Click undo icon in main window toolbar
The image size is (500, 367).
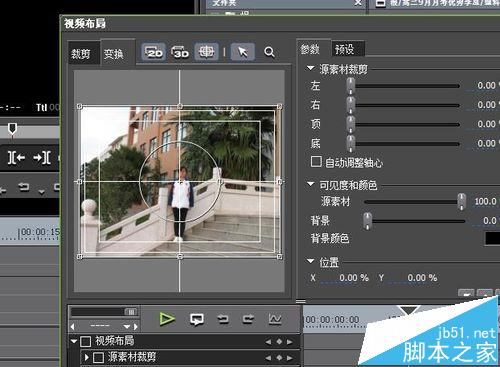tap(24, 187)
